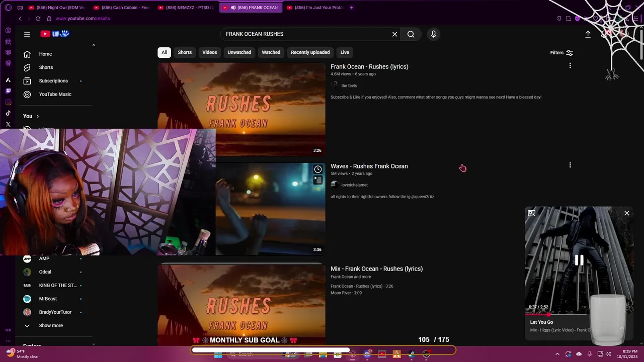Image resolution: width=644 pixels, height=362 pixels.
Task: Open Aria AI from the Opera sidebar
Action: click(8, 80)
